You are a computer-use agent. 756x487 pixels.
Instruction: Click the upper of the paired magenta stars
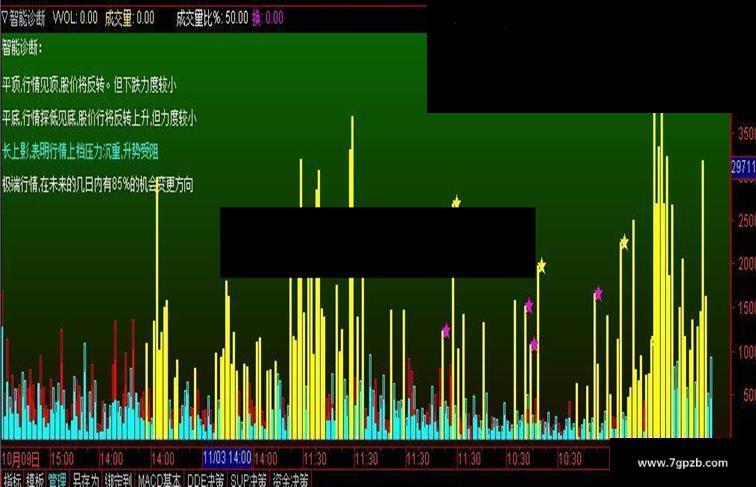(x=528, y=305)
